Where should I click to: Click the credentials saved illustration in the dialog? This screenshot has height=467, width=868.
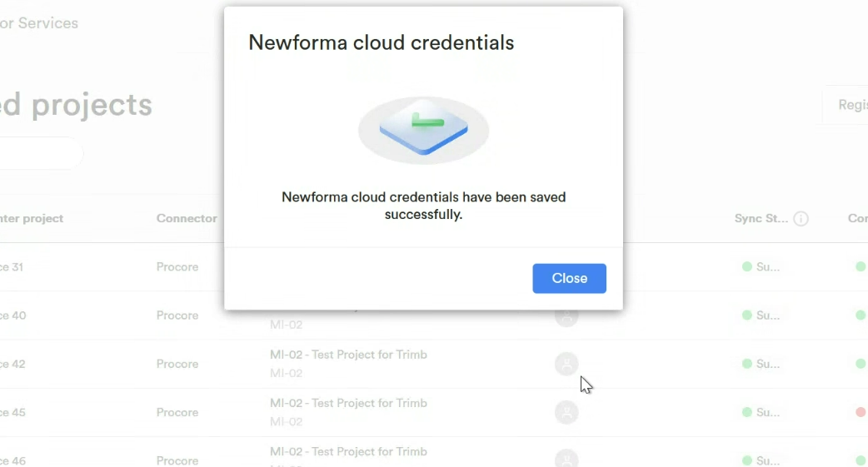tap(423, 130)
